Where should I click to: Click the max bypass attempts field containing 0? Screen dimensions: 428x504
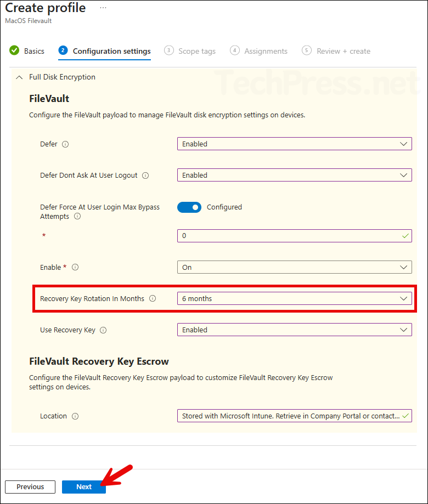point(295,236)
